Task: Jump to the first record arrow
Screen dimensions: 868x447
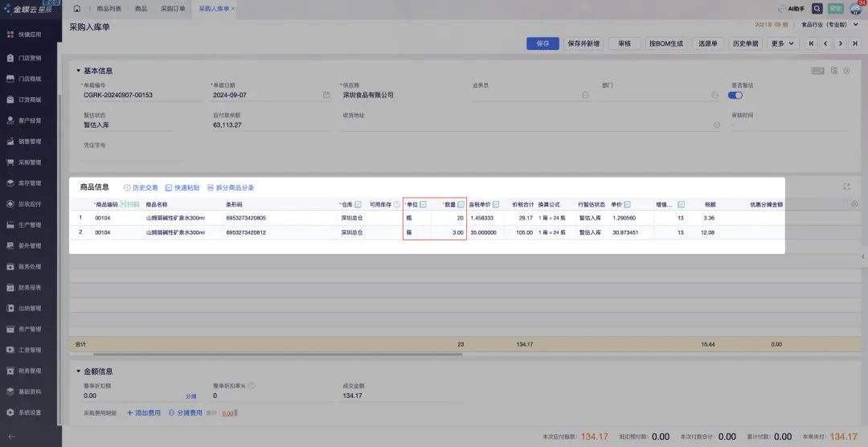Action: tap(812, 43)
